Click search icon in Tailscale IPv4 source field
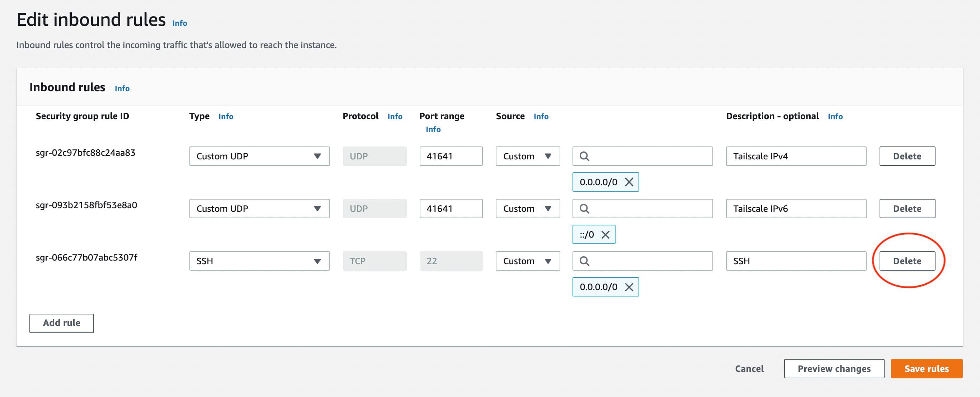This screenshot has width=980, height=397. click(x=584, y=156)
